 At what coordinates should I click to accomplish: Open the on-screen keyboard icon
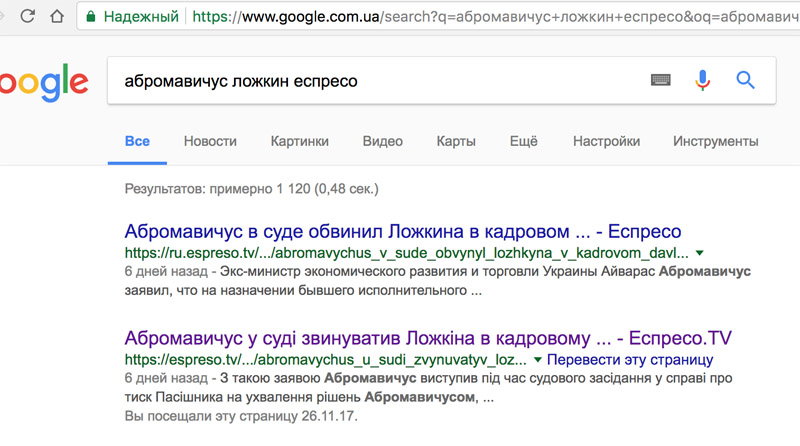coord(660,81)
